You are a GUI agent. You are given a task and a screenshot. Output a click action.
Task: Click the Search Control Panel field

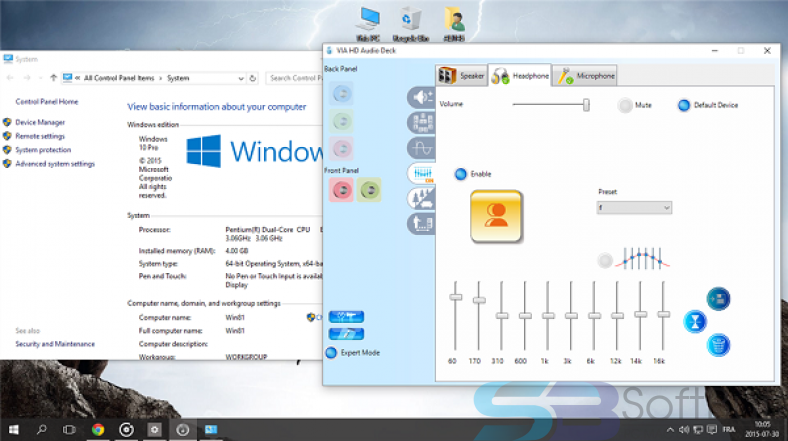pyautogui.click(x=294, y=78)
